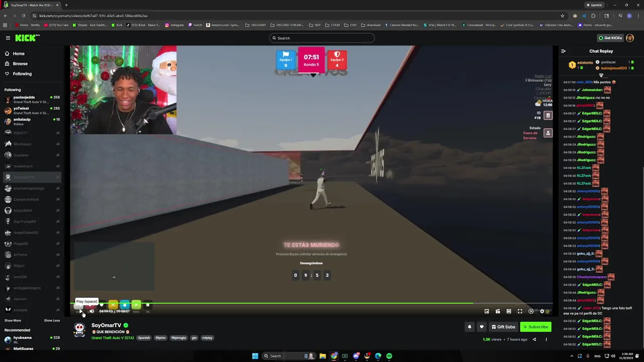644x362 pixels.
Task: Click the KICK logo
Action: [26, 38]
